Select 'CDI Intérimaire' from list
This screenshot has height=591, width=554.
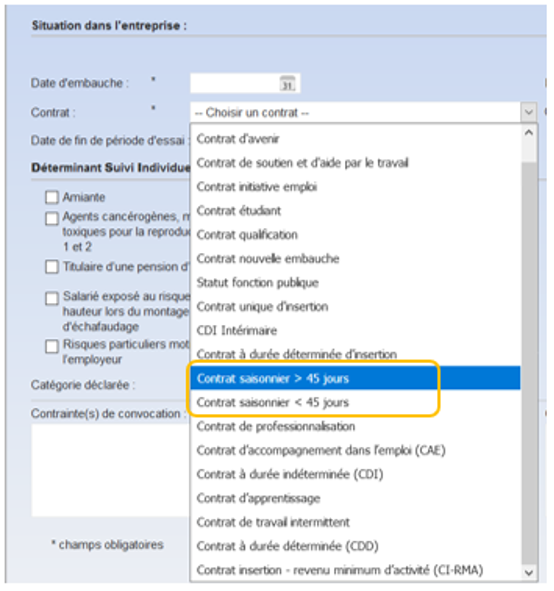click(x=355, y=331)
